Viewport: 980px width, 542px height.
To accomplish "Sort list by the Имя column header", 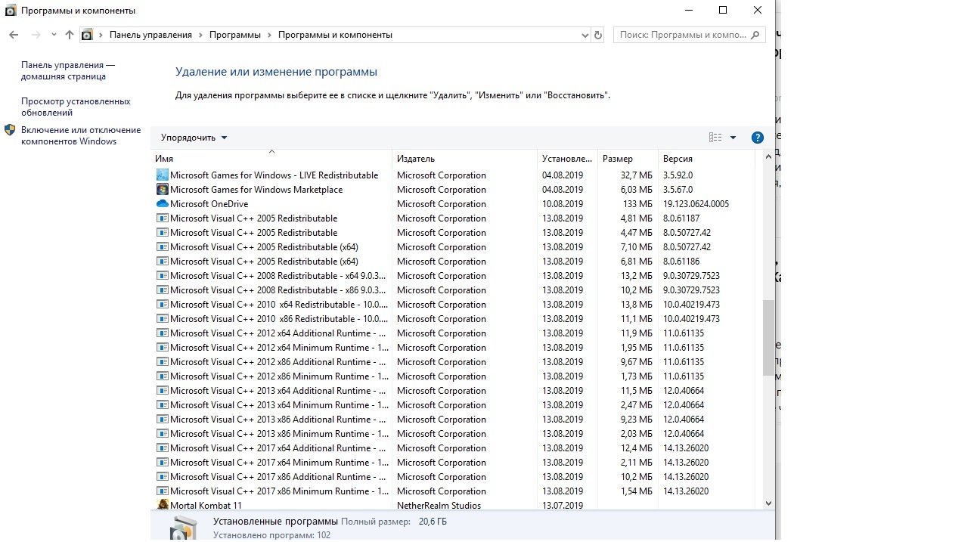I will point(164,159).
